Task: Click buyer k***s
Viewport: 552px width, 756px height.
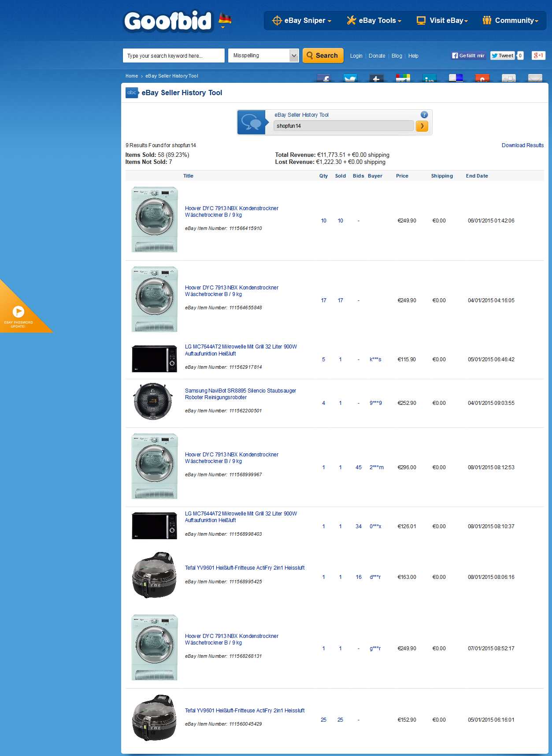Action: point(375,359)
